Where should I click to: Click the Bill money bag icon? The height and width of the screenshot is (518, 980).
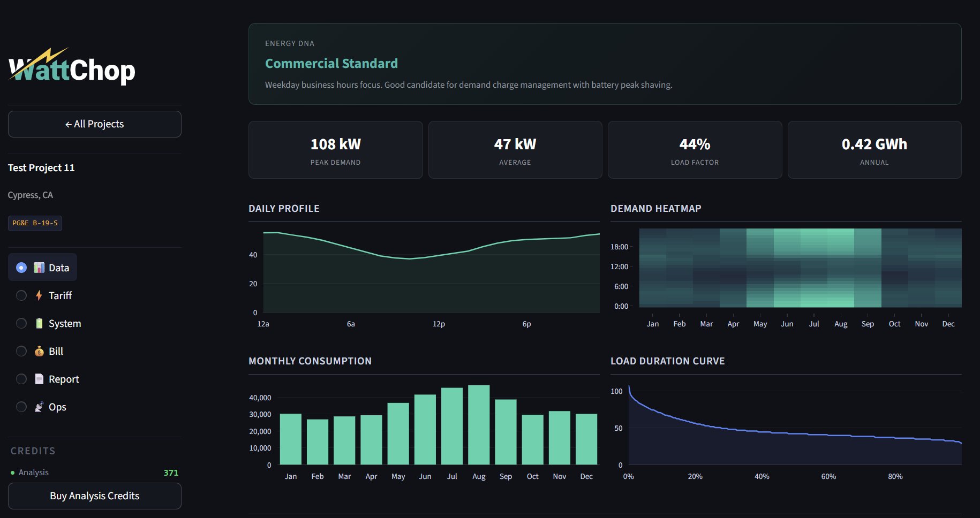[x=39, y=351]
